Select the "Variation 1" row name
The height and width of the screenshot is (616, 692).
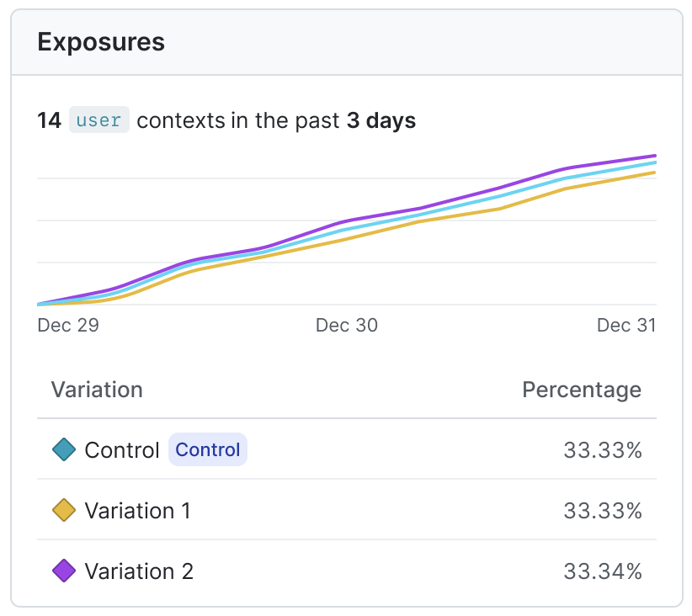(x=137, y=511)
